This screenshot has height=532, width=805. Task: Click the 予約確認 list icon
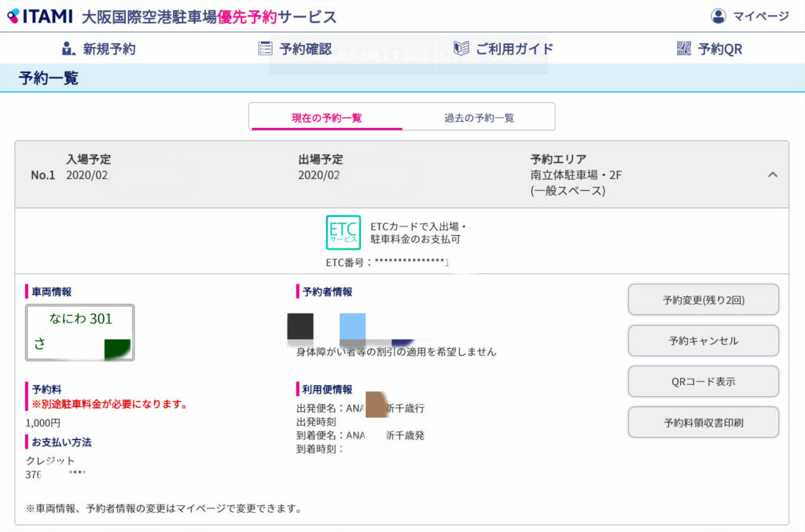pyautogui.click(x=266, y=49)
